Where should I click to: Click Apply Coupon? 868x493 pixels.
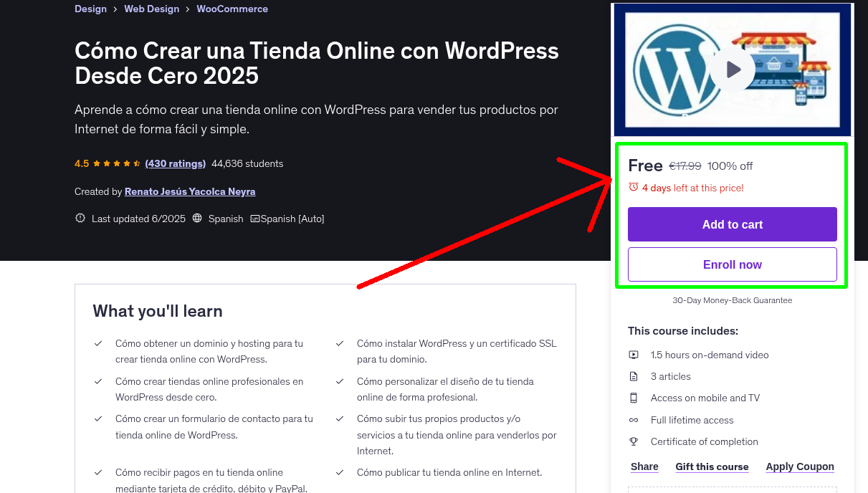coord(799,466)
